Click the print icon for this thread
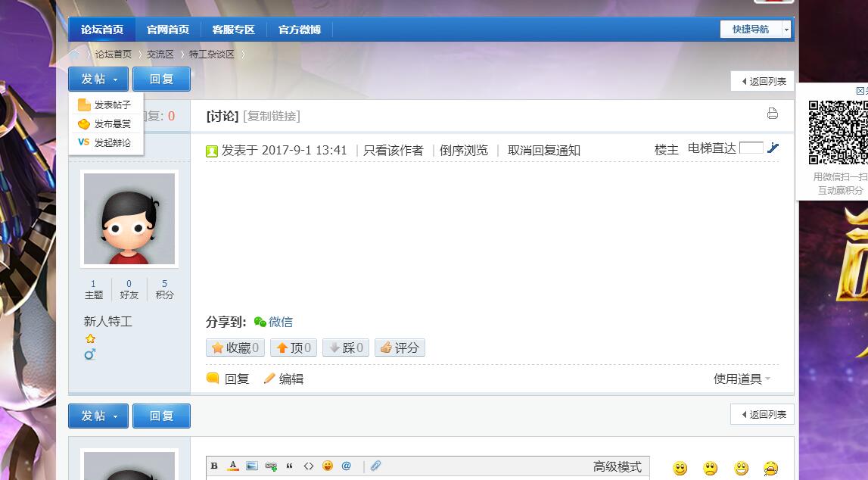 [772, 114]
